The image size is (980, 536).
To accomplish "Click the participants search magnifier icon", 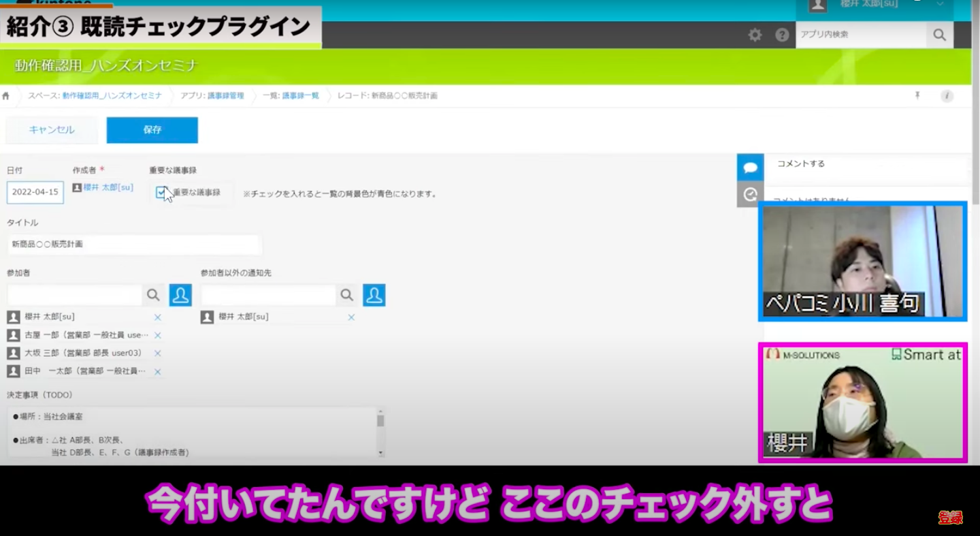I will (153, 295).
